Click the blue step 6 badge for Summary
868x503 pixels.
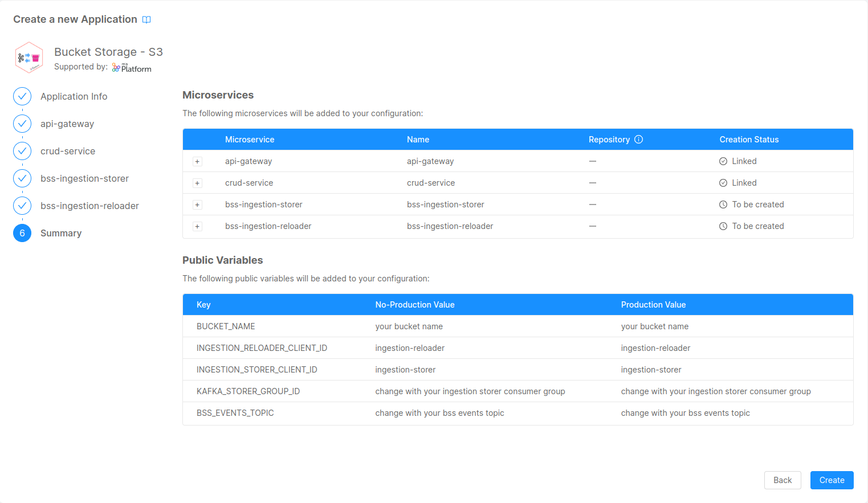(x=22, y=233)
